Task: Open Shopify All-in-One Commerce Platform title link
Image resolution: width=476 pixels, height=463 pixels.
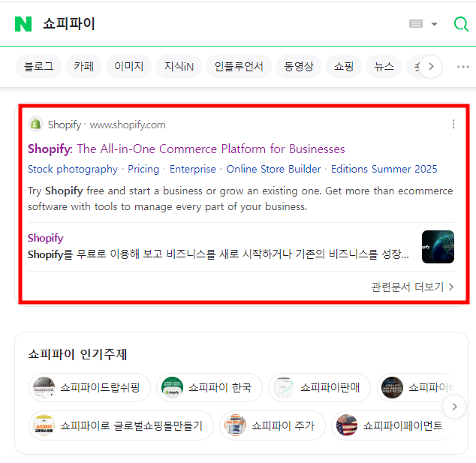Action: pos(186,149)
